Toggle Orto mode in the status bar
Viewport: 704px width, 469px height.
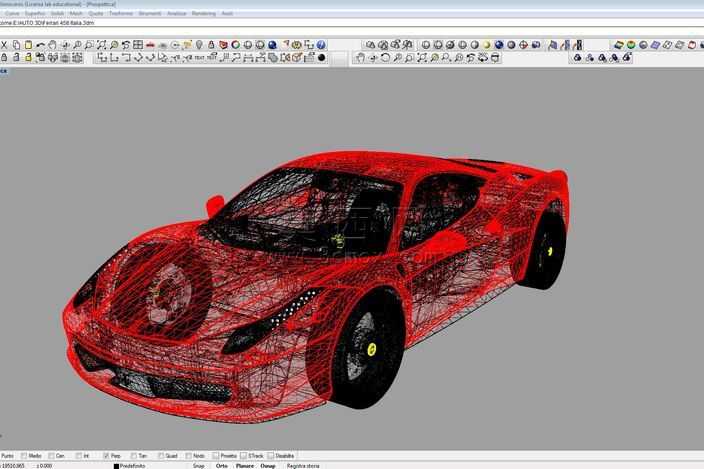tap(221, 466)
